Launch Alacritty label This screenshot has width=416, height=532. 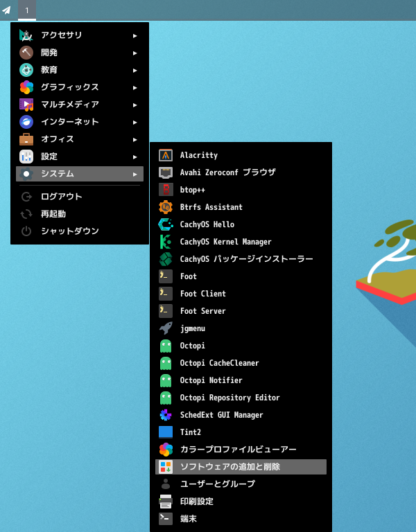tap(199, 155)
